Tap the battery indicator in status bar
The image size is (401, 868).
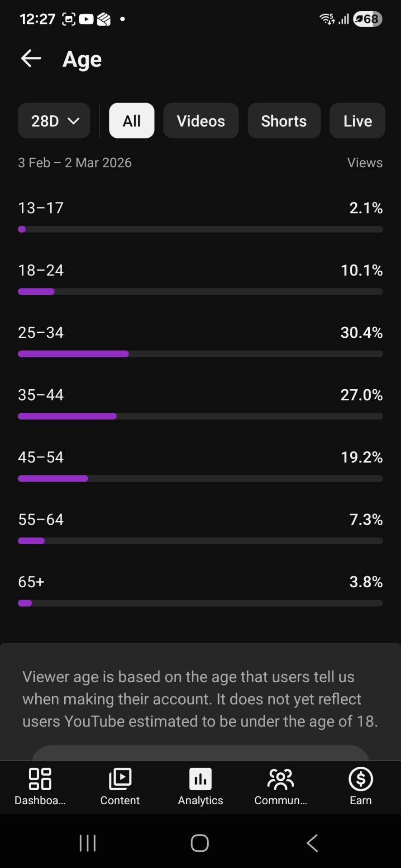pyautogui.click(x=368, y=19)
